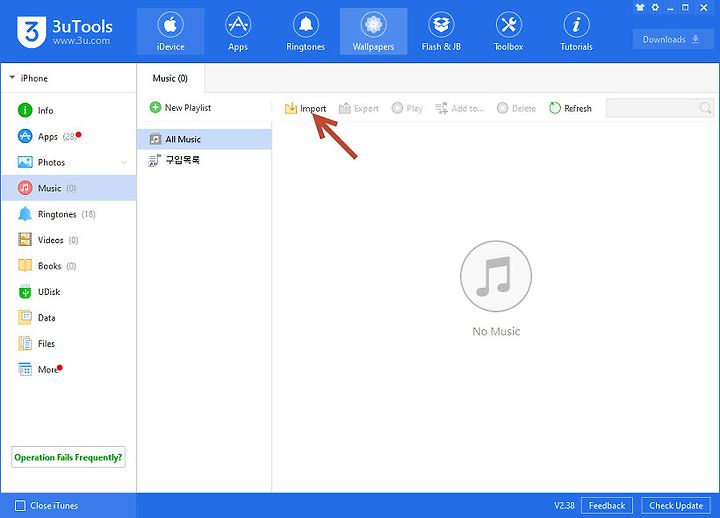The width and height of the screenshot is (720, 518).
Task: Select Books (0) in the sidebar
Action: (x=69, y=265)
